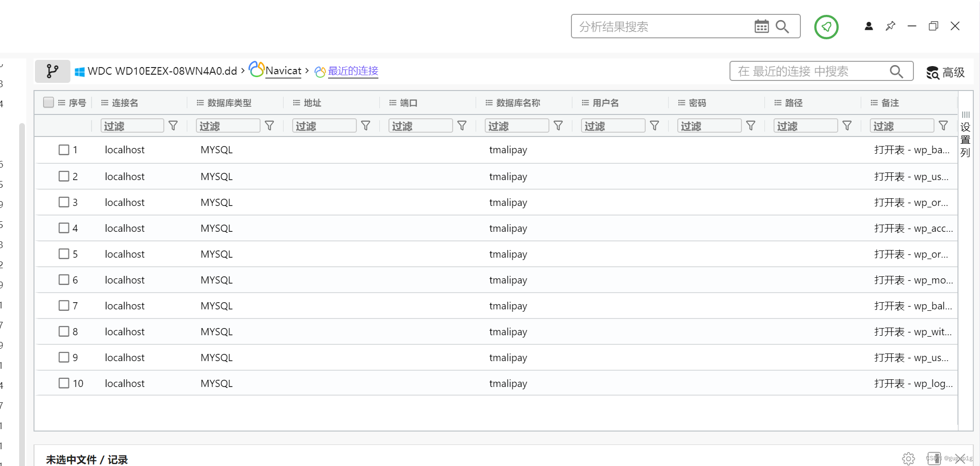Click the Windows logo beside the WDC disk image

pyautogui.click(x=80, y=72)
